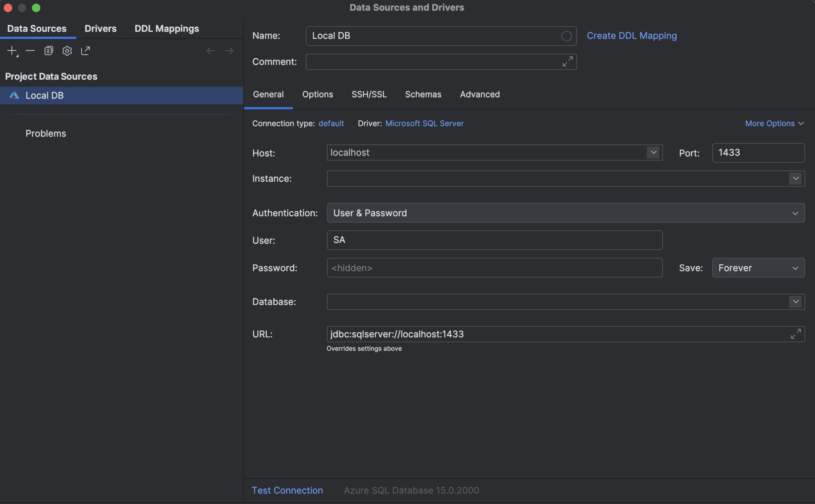The height and width of the screenshot is (504, 815).
Task: Click the color circle in Name field
Action: (x=566, y=36)
